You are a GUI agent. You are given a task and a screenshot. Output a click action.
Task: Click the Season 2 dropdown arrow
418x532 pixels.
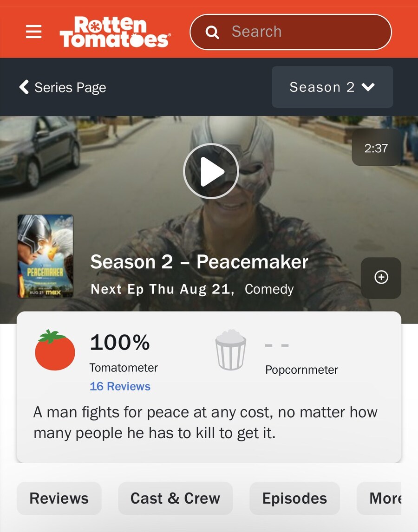click(368, 87)
